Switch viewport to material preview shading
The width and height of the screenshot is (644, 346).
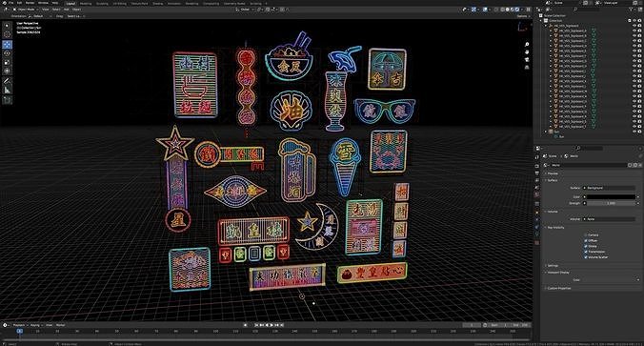tap(513, 9)
